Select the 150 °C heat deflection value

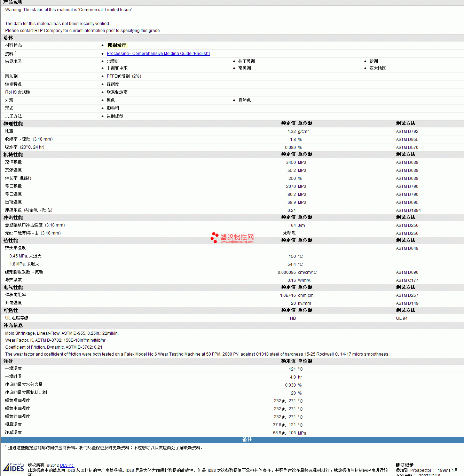(x=296, y=256)
